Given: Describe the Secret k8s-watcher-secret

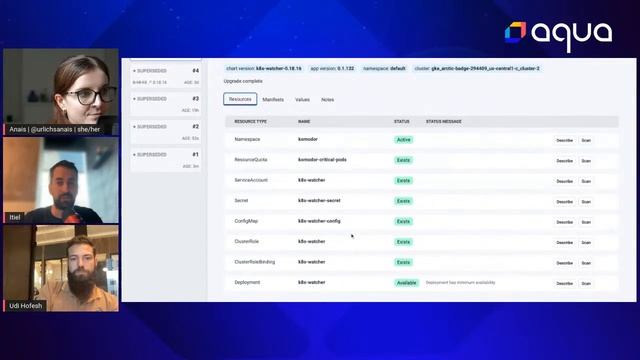Looking at the screenshot, I should [564, 202].
